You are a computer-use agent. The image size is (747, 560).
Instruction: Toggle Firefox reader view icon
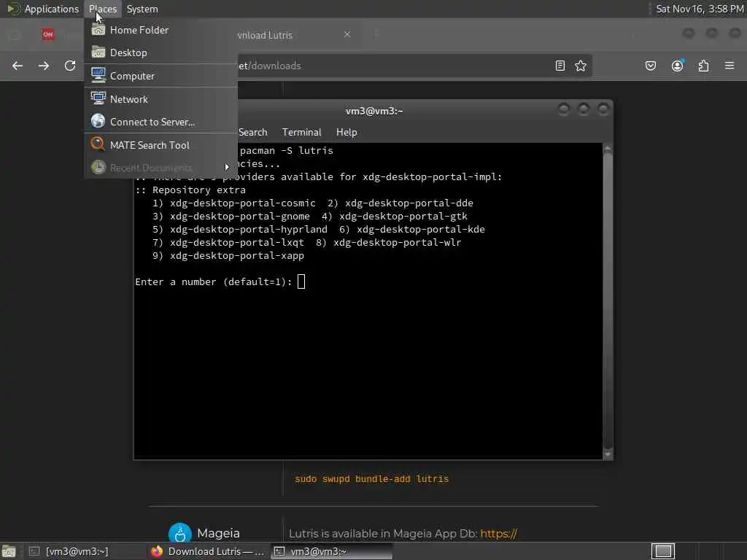click(x=560, y=66)
